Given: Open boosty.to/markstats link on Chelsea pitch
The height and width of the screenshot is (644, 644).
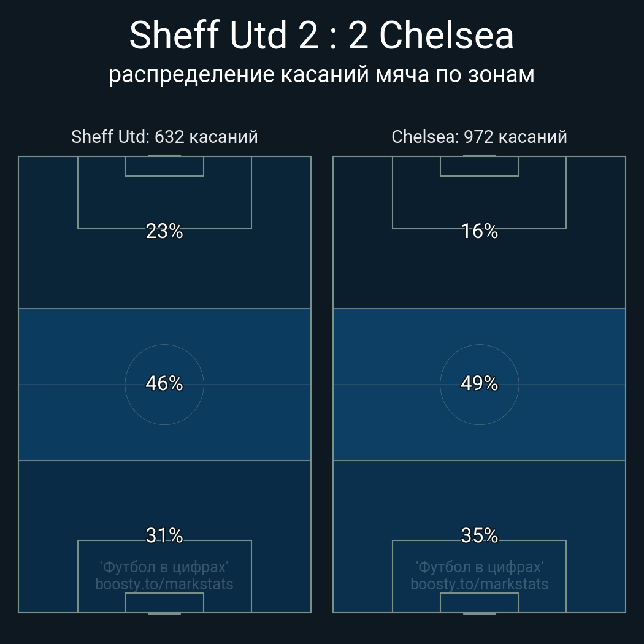Looking at the screenshot, I should click(x=479, y=584).
